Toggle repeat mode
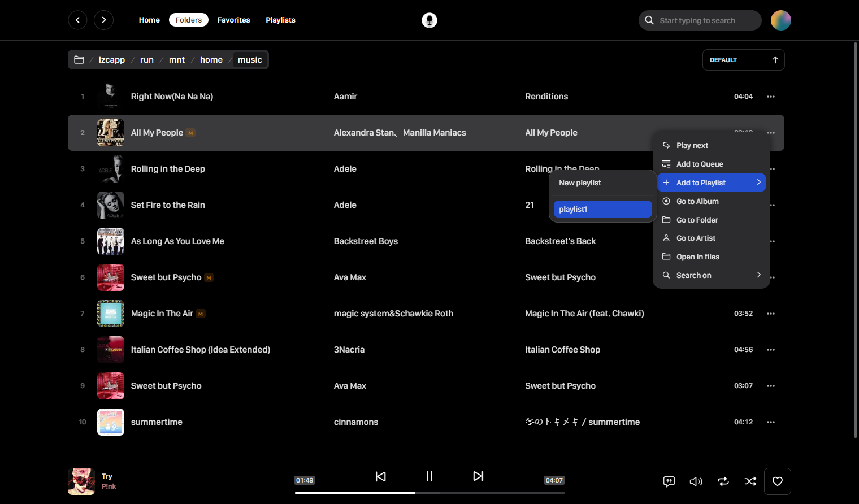The width and height of the screenshot is (859, 504). [x=723, y=481]
